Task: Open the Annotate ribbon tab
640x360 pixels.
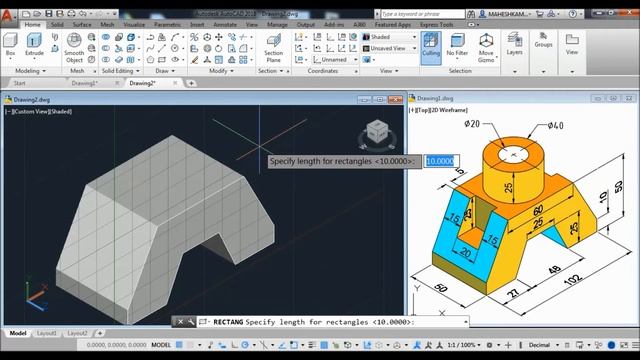Action: click(225, 24)
